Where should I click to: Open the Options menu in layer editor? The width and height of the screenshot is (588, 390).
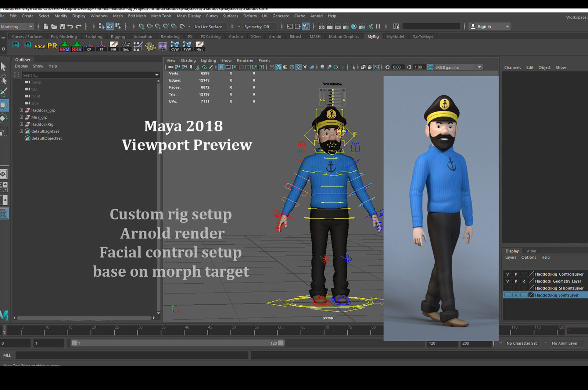(529, 258)
